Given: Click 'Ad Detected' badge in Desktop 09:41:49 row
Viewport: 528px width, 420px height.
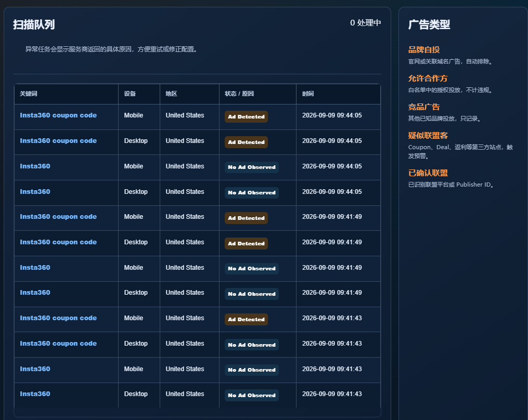Looking at the screenshot, I should (246, 243).
